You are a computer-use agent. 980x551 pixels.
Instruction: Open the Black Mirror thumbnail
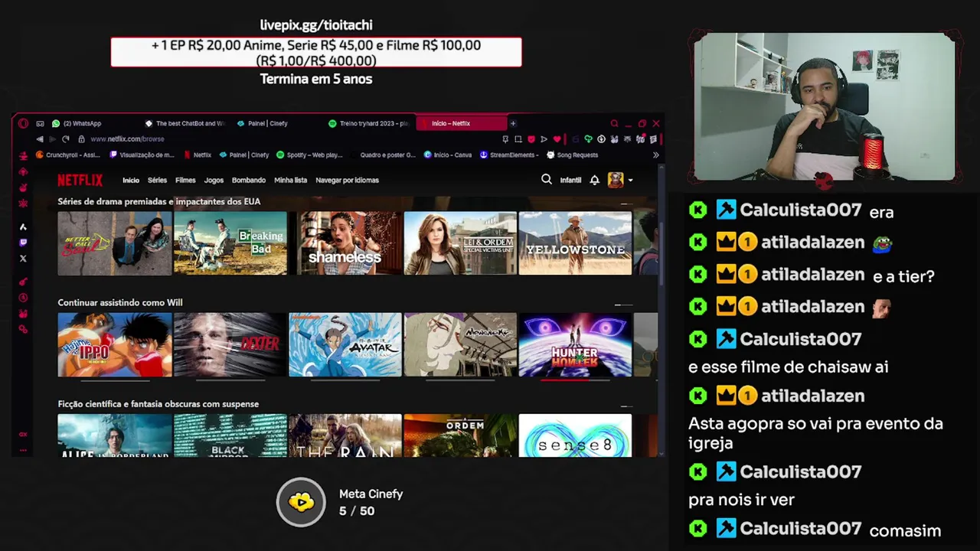[230, 435]
